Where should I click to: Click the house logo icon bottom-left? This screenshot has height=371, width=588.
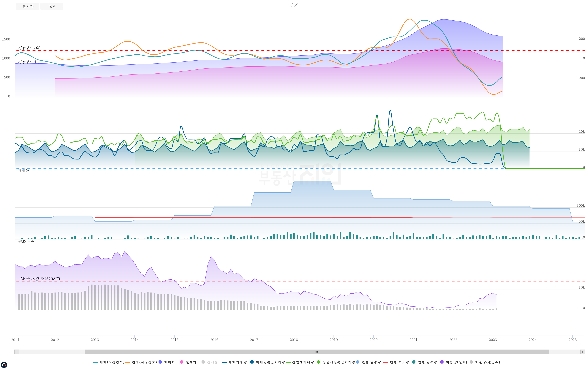pyautogui.click(x=4, y=365)
